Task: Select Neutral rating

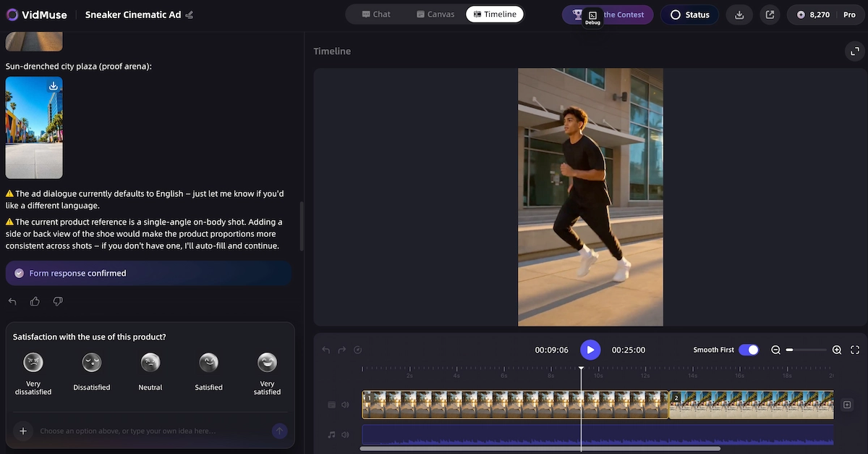Action: pyautogui.click(x=150, y=372)
